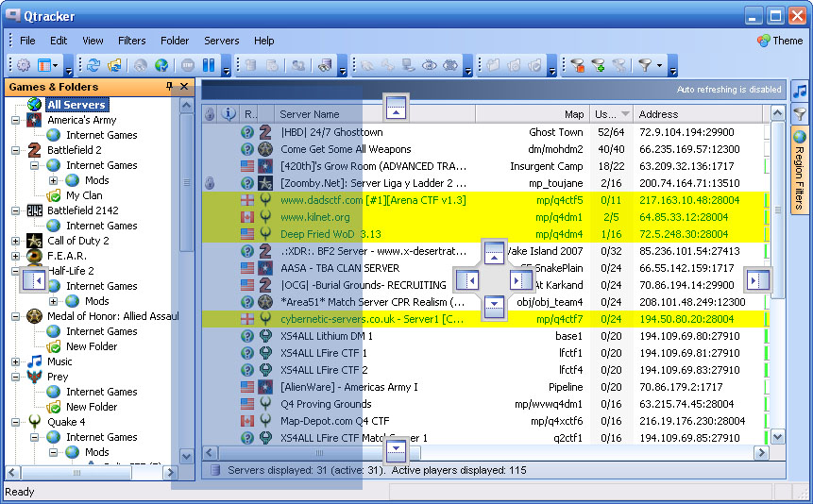813x504 pixels.
Task: Click Games panel vertical scrollbar thumb
Action: [x=186, y=182]
